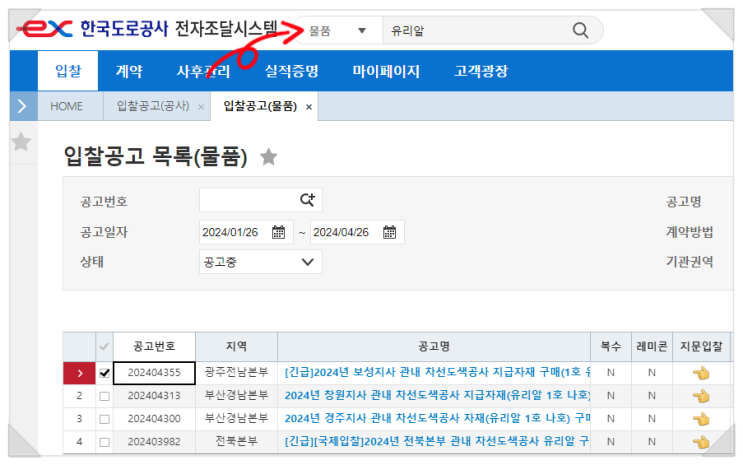
Task: Click the magnifier search icon in top search bar
Action: (580, 30)
